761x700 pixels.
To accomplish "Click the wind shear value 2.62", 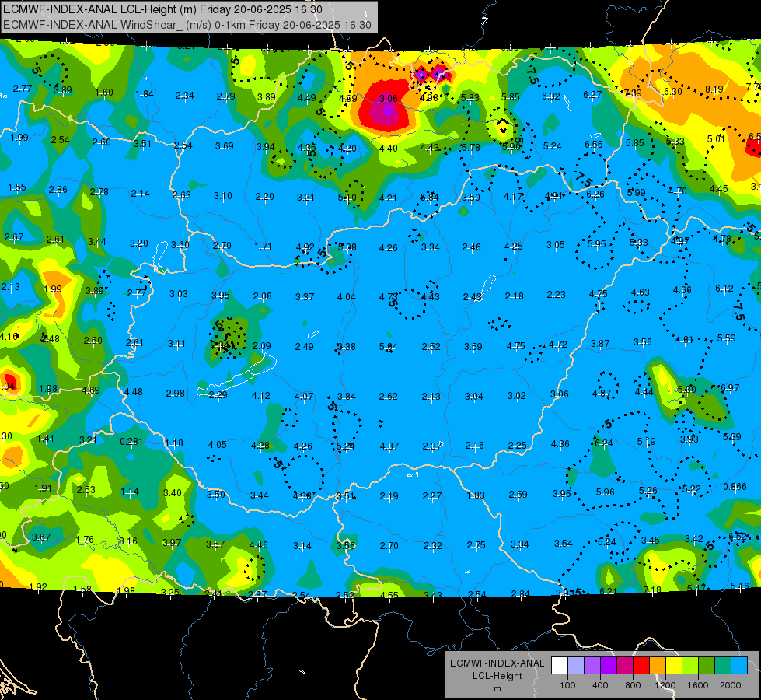I will tap(388, 397).
